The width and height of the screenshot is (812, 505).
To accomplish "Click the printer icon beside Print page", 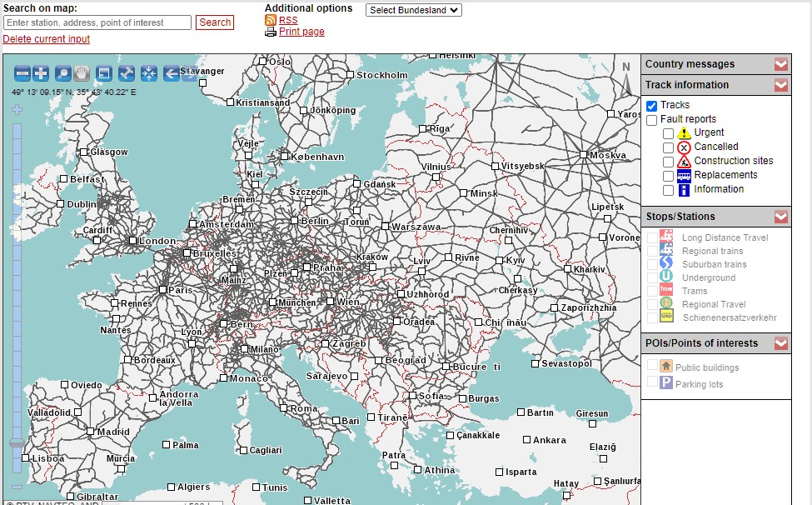I will [x=271, y=32].
